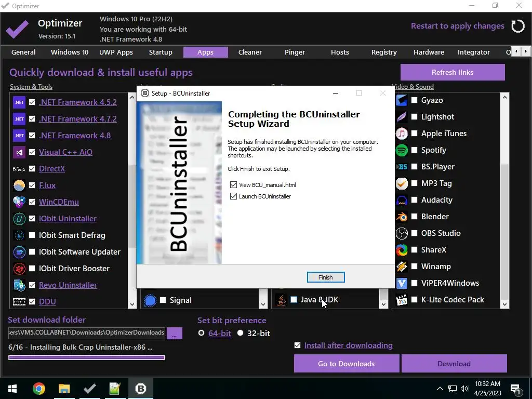Click the download folder path field
Screen dimensions: 532x399
coord(87,333)
